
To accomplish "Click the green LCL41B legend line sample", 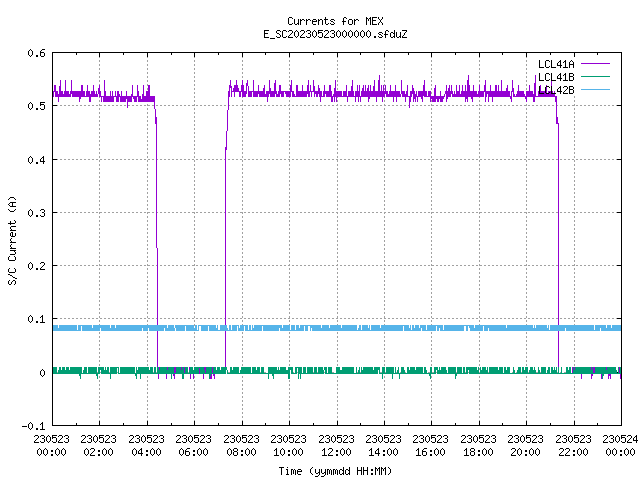I will pyautogui.click(x=595, y=76).
